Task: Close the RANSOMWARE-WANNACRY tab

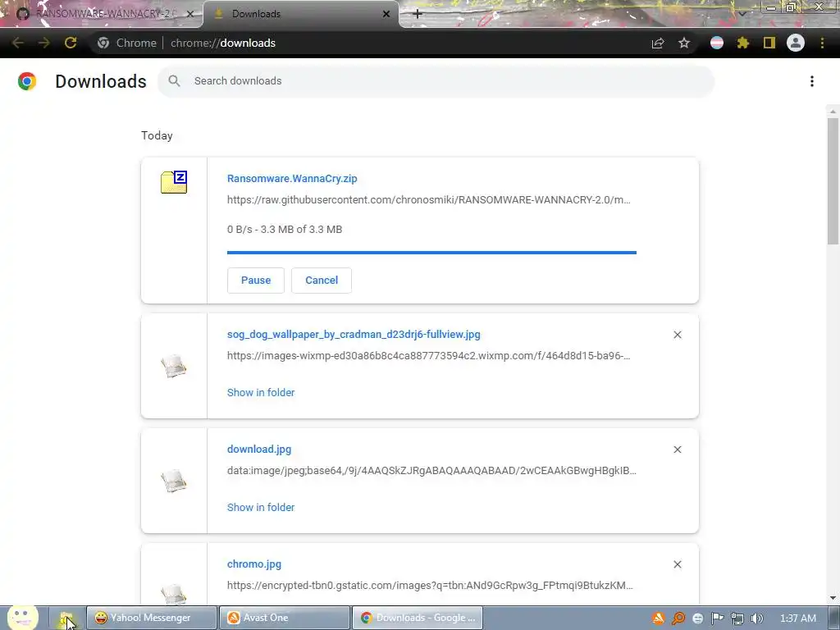Action: pos(190,14)
